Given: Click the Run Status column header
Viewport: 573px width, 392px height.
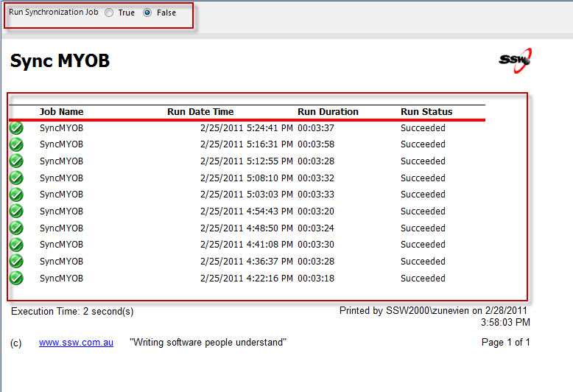Looking at the screenshot, I should (426, 112).
